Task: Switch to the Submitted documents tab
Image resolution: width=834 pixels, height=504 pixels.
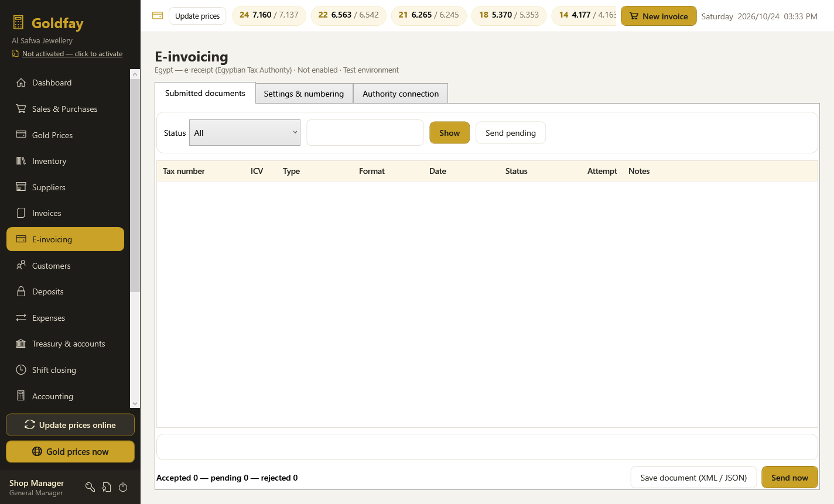Action: click(x=205, y=93)
